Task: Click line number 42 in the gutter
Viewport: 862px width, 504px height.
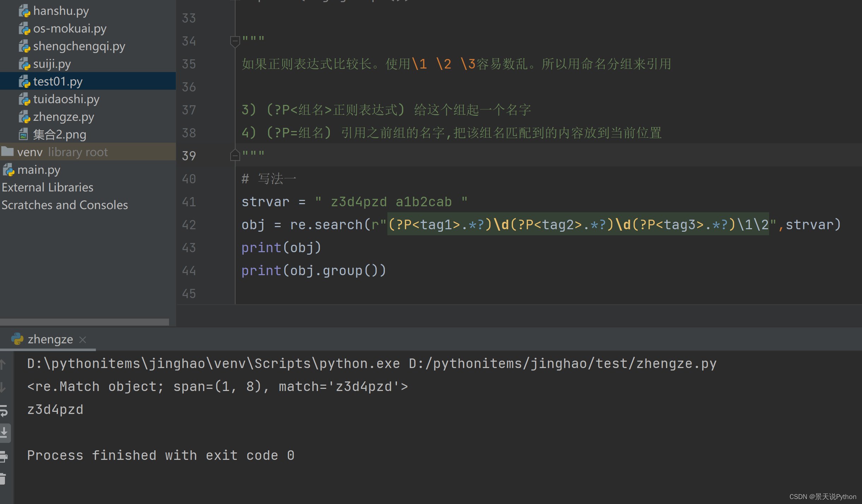Action: (x=189, y=225)
